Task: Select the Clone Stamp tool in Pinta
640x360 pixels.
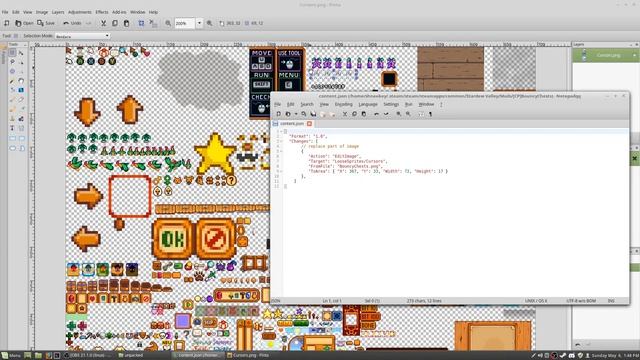Action: point(12,118)
